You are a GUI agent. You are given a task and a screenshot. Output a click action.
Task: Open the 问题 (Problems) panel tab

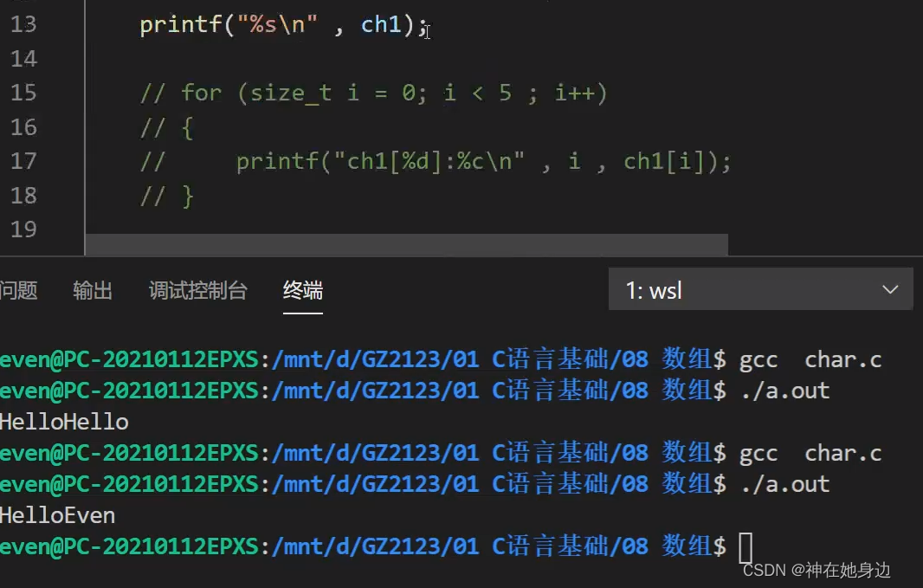pyautogui.click(x=18, y=291)
